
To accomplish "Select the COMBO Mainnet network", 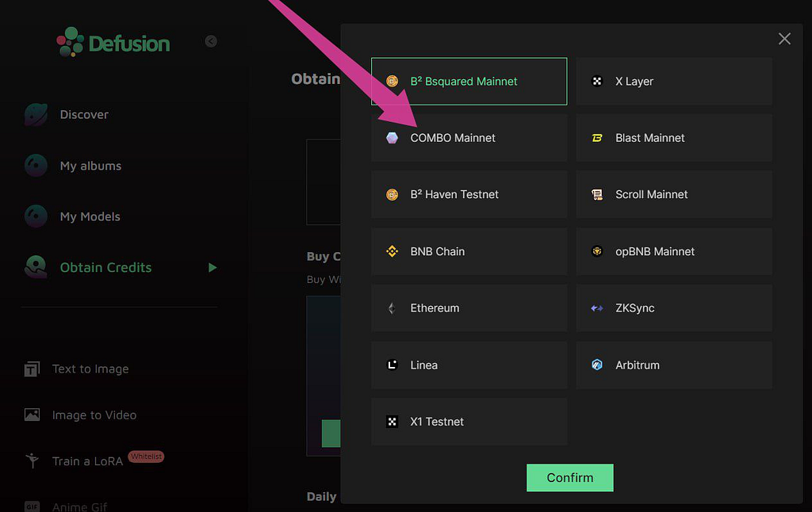I will pyautogui.click(x=469, y=138).
